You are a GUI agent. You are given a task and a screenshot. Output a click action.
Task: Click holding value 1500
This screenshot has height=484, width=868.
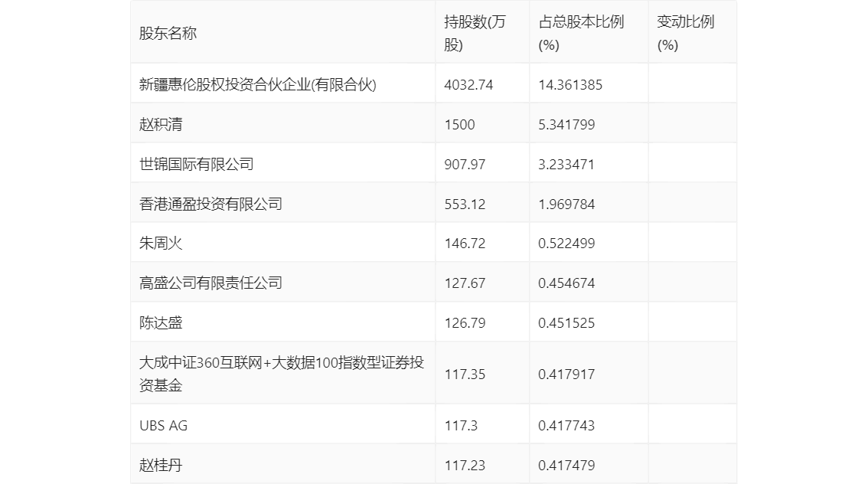pos(459,125)
